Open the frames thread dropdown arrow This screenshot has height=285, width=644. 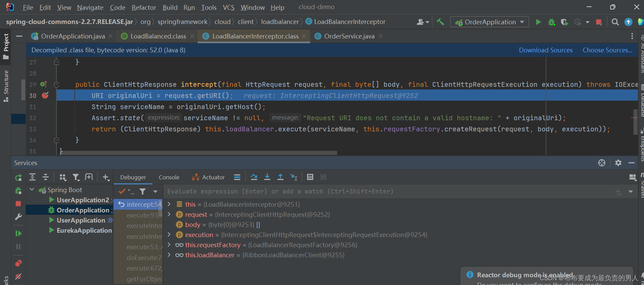tap(155, 191)
